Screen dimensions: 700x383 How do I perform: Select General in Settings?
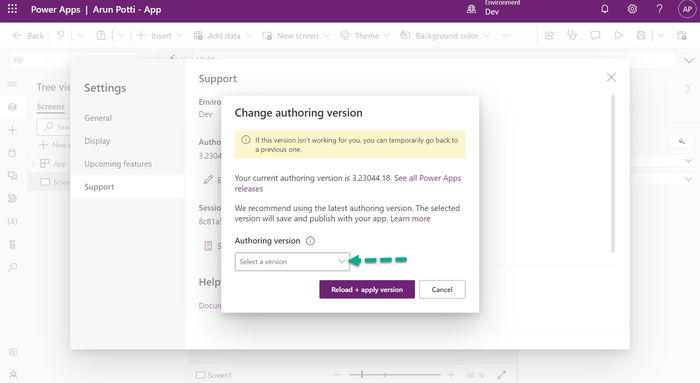tap(98, 118)
